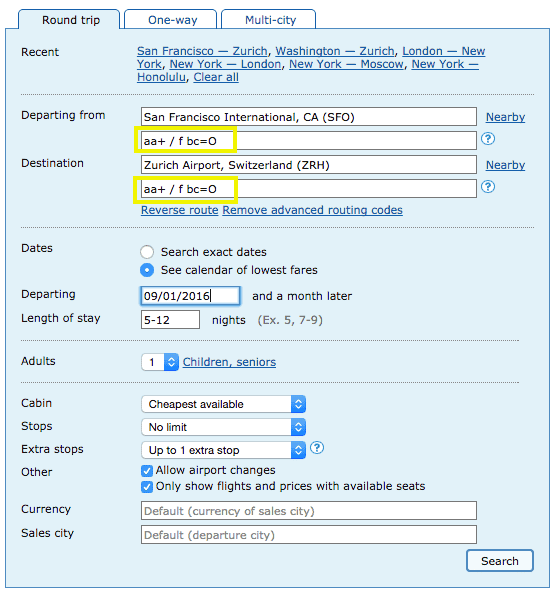Click Remove advanced routing codes link
This screenshot has height=597, width=558.
(x=312, y=210)
